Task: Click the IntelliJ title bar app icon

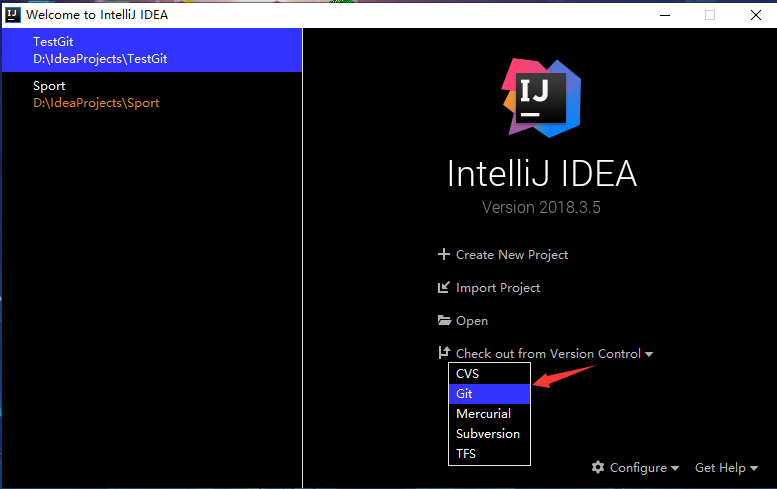Action: point(12,15)
